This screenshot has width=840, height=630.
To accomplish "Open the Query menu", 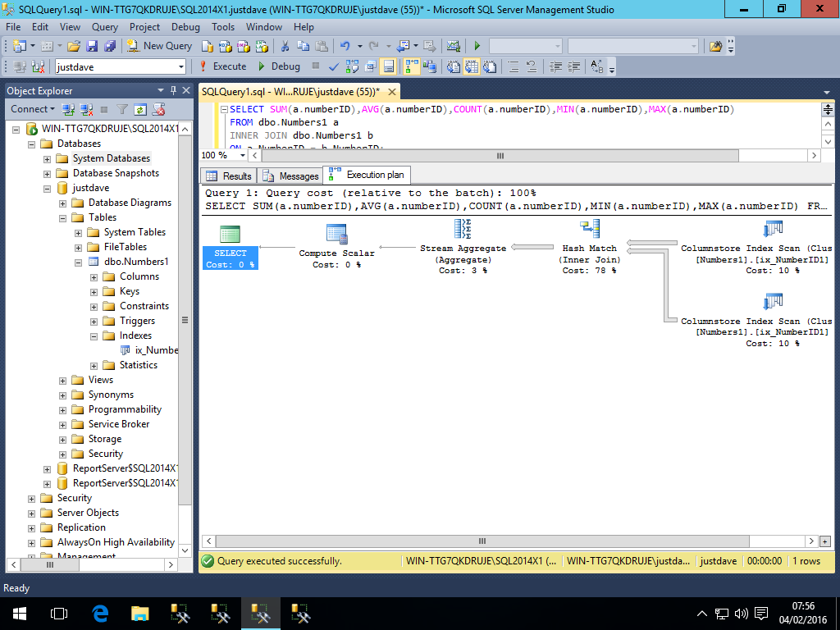I will pos(104,27).
